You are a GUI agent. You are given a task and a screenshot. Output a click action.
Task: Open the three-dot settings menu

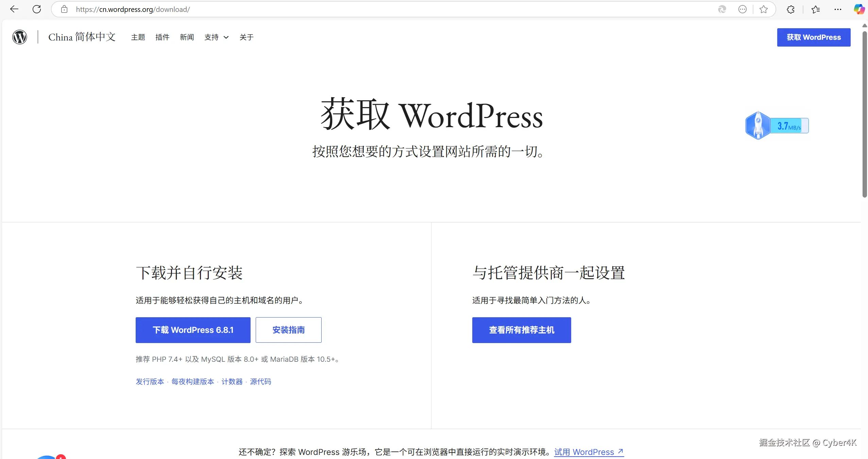[x=838, y=9]
